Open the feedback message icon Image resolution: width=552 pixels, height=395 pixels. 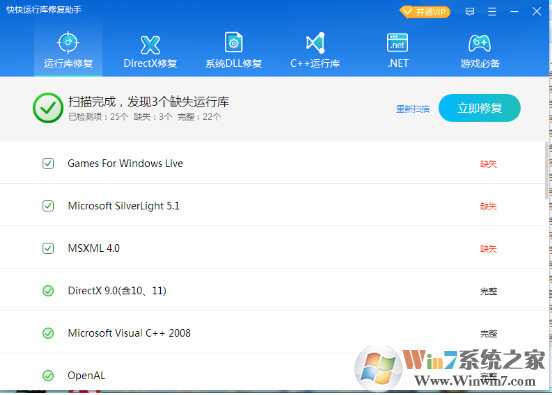click(x=470, y=12)
